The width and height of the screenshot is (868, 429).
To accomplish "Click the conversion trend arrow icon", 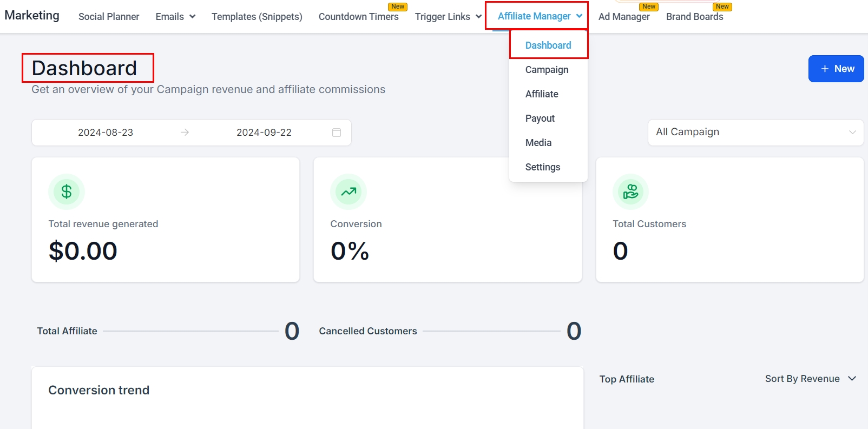I will coord(348,192).
